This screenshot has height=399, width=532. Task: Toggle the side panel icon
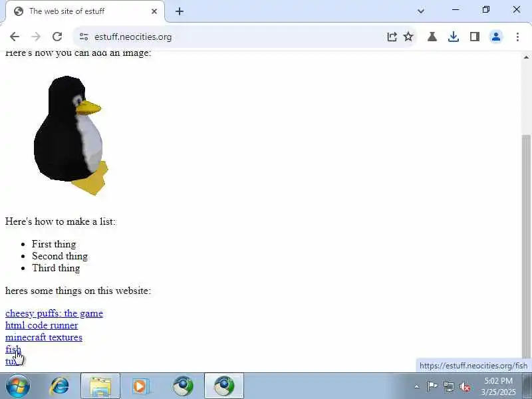point(475,37)
